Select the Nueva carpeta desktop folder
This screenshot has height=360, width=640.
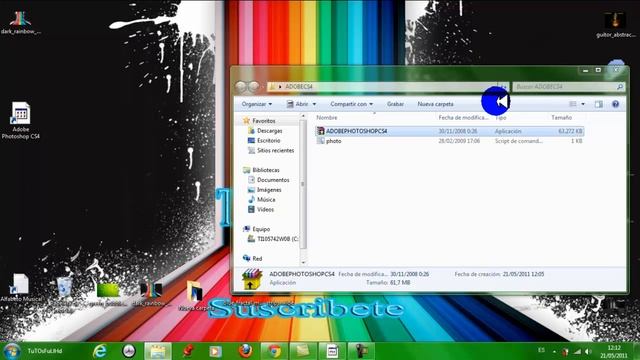coord(194,295)
